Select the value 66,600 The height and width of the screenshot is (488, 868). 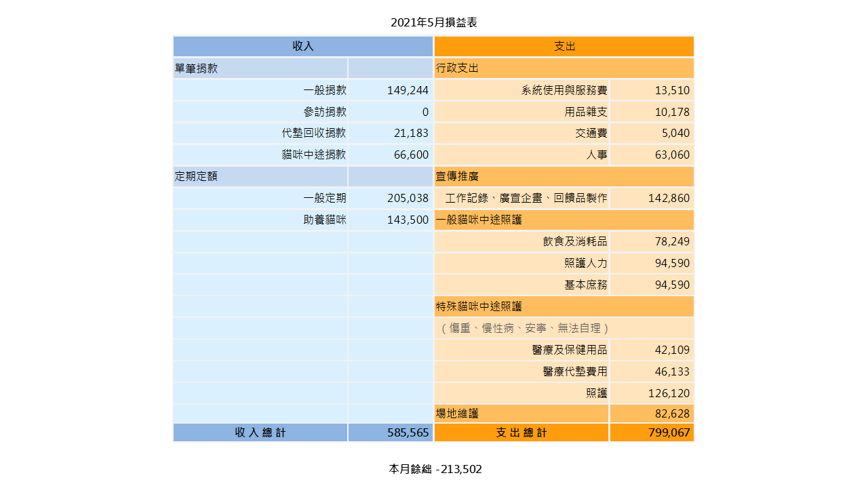(x=411, y=155)
